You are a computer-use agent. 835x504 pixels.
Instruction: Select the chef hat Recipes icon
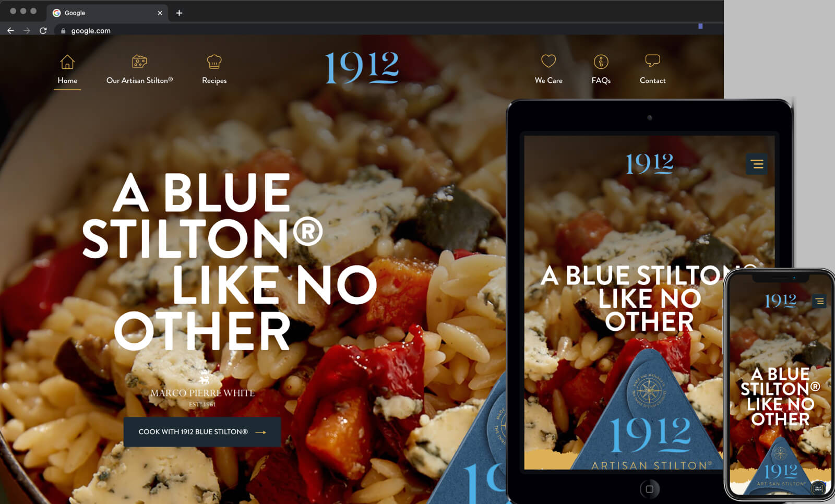click(214, 62)
